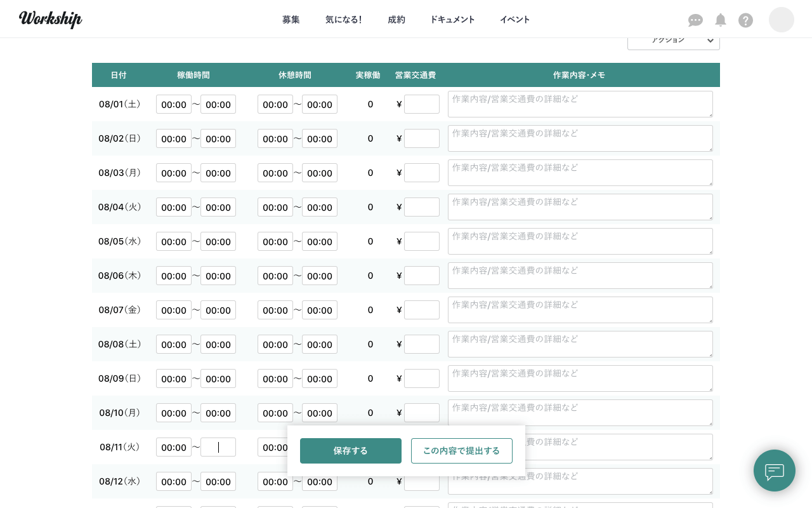812x508 pixels.
Task: Focus transportation cost field for 08/09
Action: [x=422, y=378]
